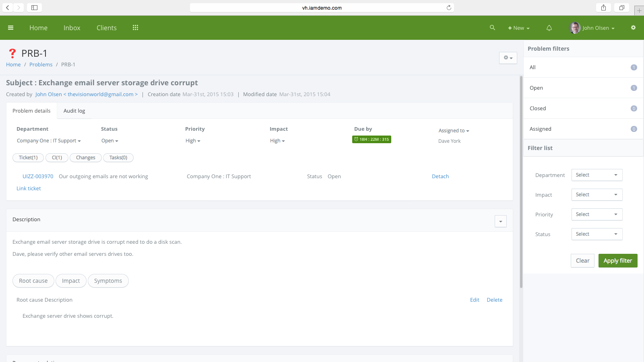Click John Olsen's avatar picture
Image resolution: width=644 pixels, height=362 pixels.
pyautogui.click(x=575, y=28)
